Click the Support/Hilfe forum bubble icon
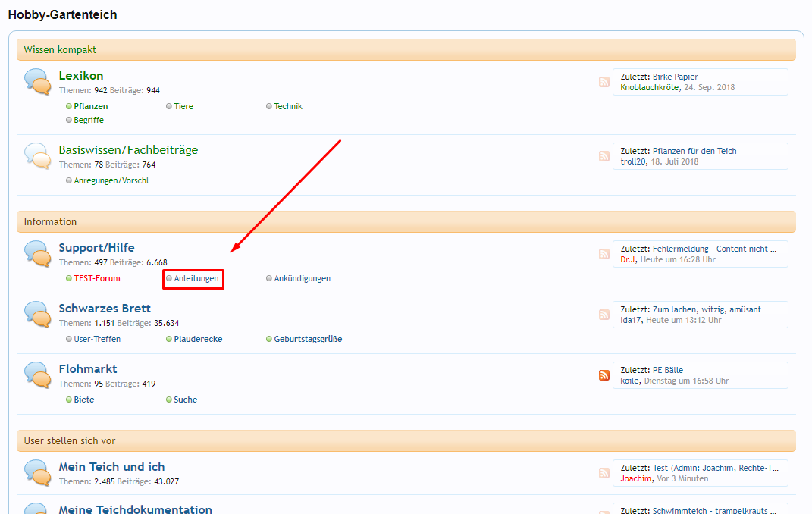 [38, 254]
